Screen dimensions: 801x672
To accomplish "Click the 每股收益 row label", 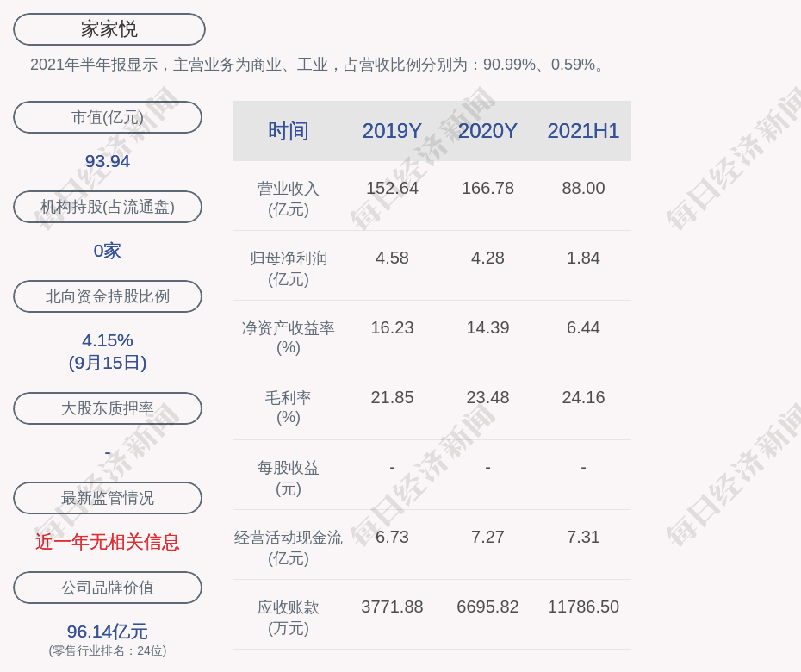I will (x=289, y=478).
